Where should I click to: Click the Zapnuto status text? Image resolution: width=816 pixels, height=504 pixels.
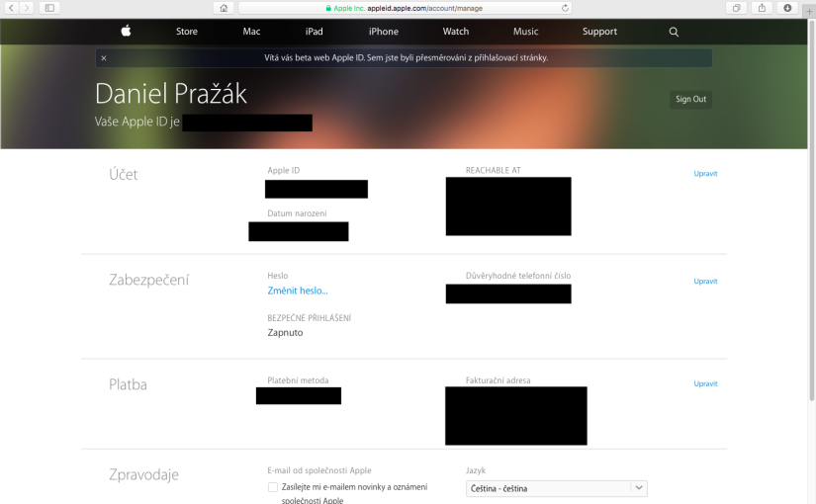[x=285, y=333]
